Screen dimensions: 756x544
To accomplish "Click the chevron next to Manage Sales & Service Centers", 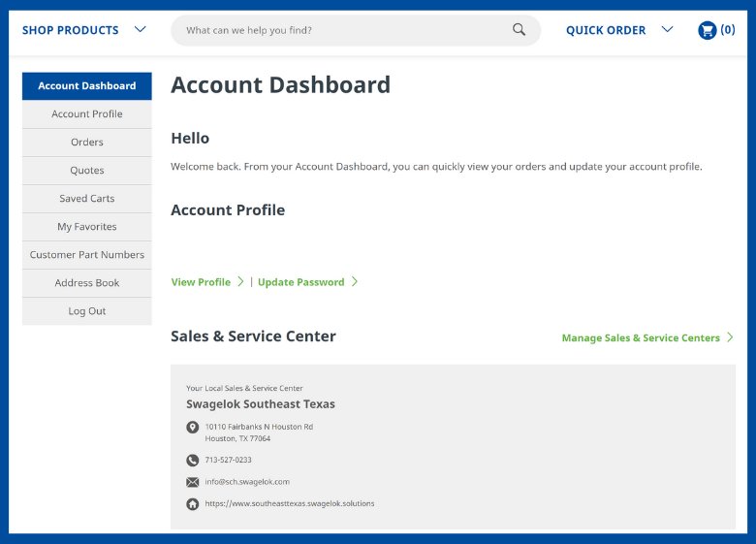I will [x=730, y=337].
